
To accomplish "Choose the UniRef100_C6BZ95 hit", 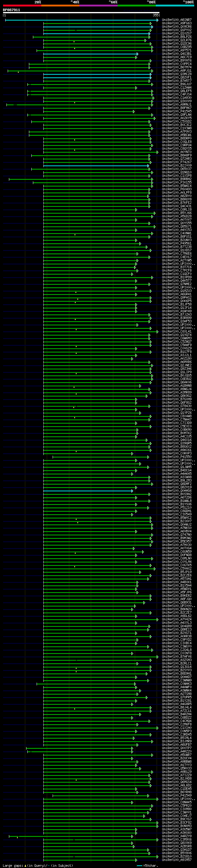I will tap(177, 47).
